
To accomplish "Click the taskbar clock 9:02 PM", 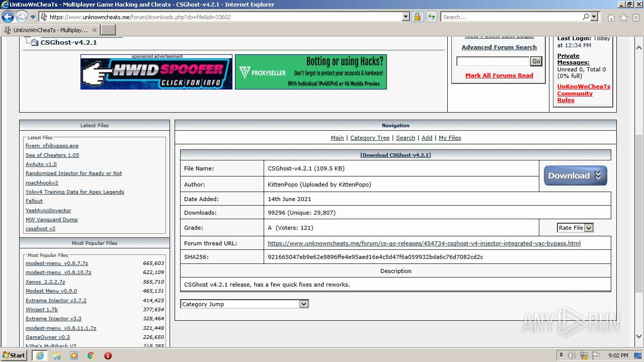I will click(618, 355).
